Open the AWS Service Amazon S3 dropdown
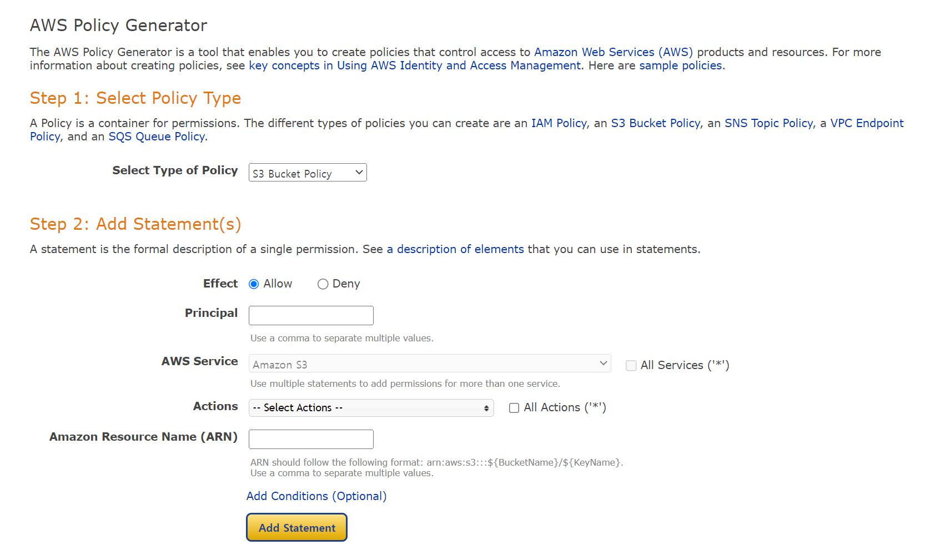This screenshot has width=930, height=560. point(430,364)
